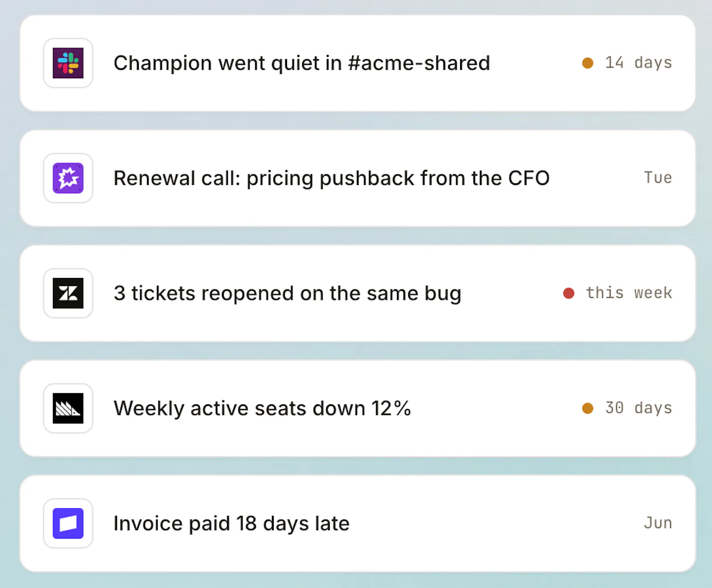
Task: Click the Slack icon on first card
Action: (68, 63)
